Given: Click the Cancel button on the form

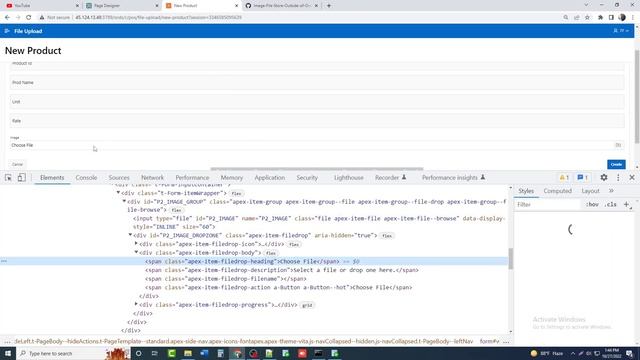Looking at the screenshot, I should [x=17, y=164].
